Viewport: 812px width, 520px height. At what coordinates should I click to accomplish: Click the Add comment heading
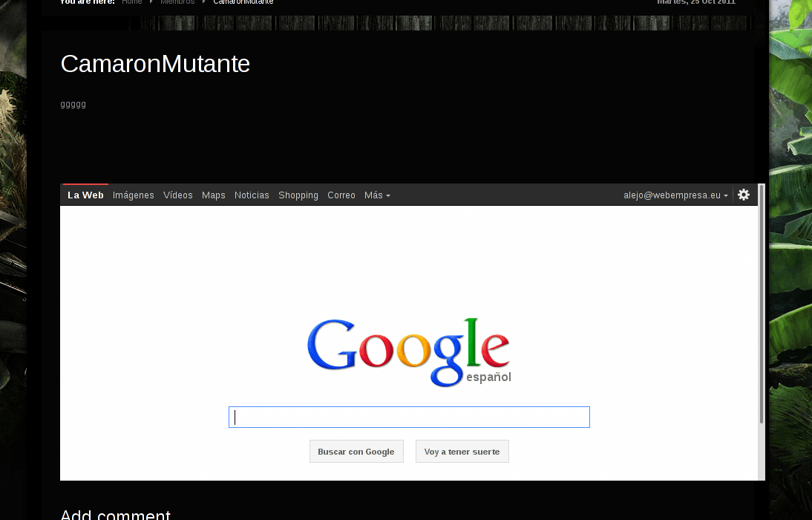(116, 514)
